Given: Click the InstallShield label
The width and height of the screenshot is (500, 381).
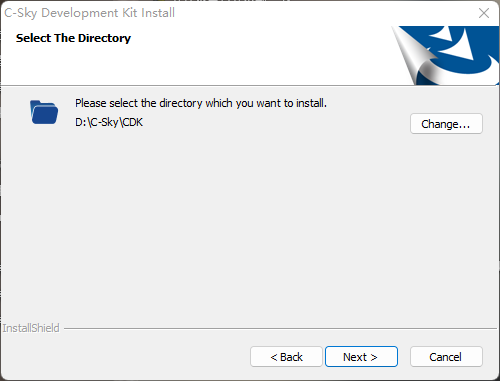Looking at the screenshot, I should pos(31,328).
